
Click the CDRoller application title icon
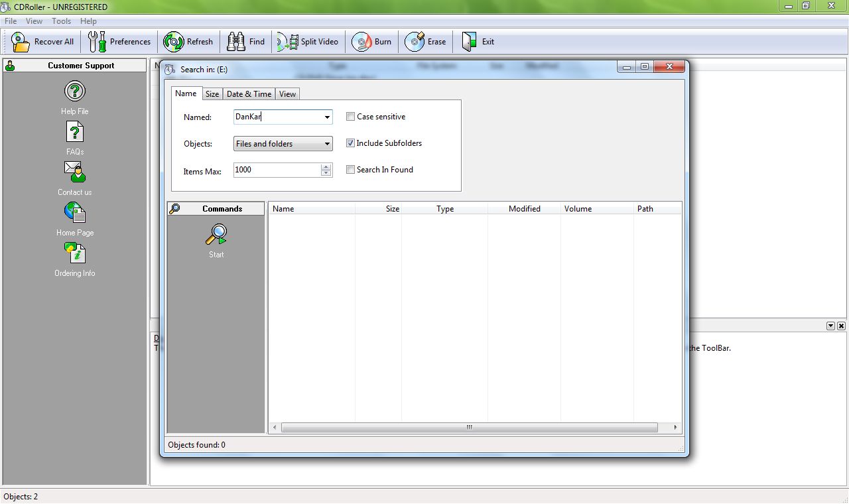[6, 7]
